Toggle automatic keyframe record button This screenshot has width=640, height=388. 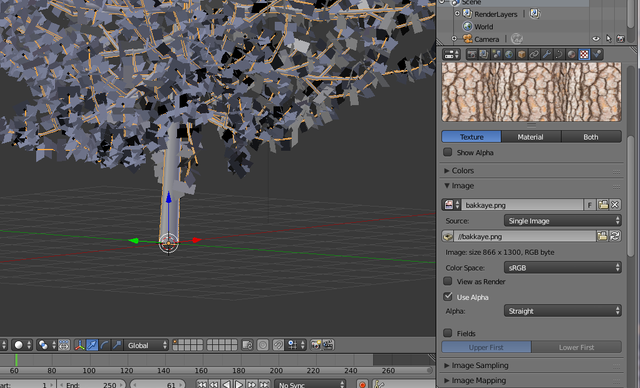click(362, 384)
